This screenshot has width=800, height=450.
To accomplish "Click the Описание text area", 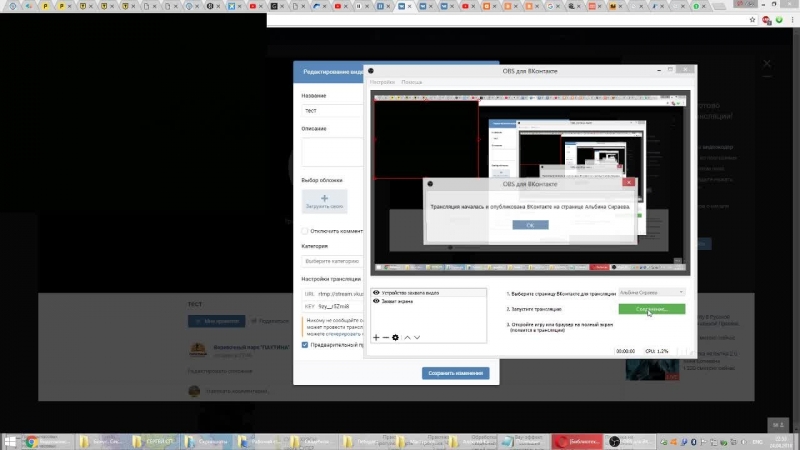I will [x=332, y=152].
